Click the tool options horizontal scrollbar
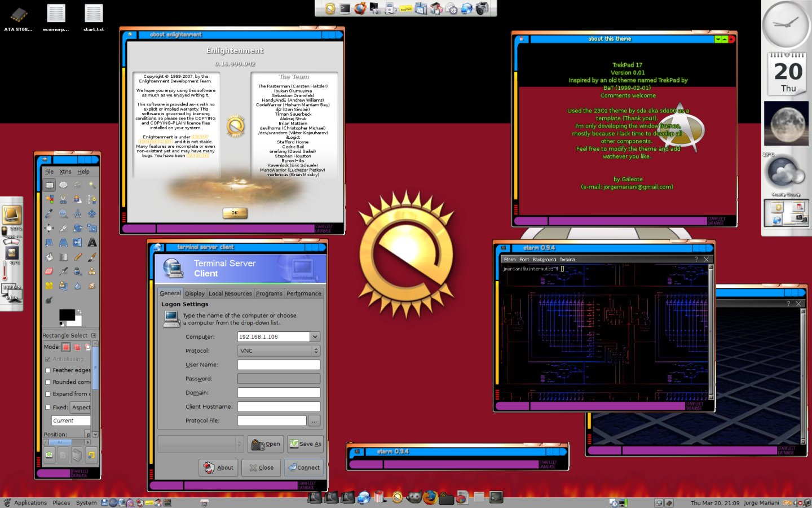 (67, 442)
